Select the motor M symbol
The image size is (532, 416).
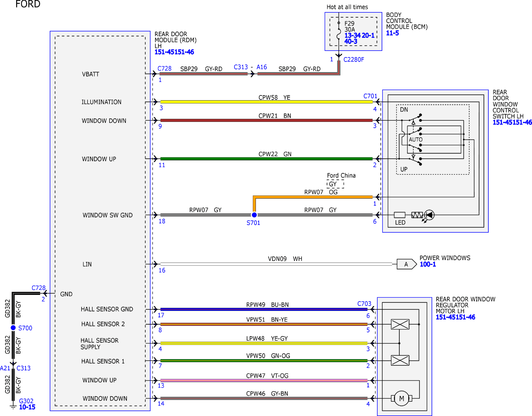(401, 398)
